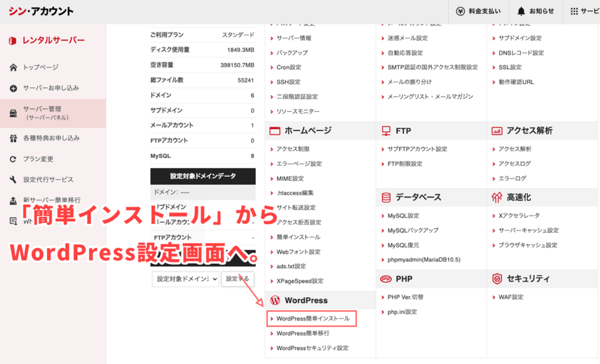Open the リソースモニター link
The image size is (600, 364).
[298, 111]
